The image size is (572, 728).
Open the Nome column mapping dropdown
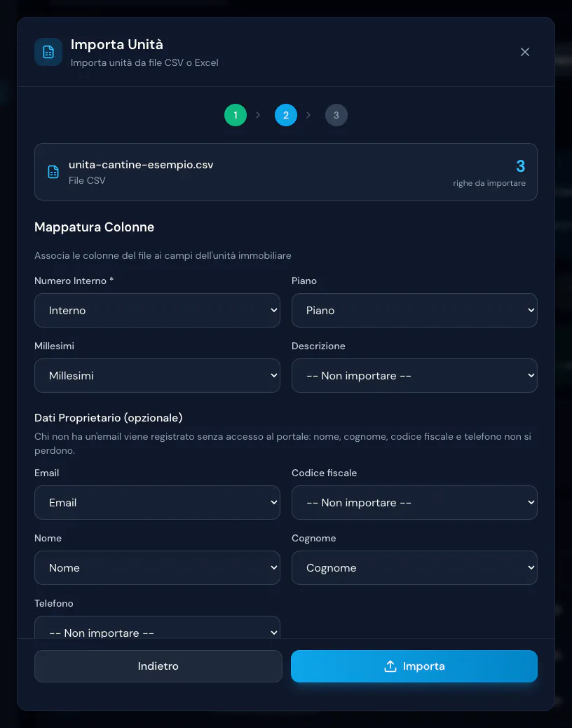tap(157, 568)
